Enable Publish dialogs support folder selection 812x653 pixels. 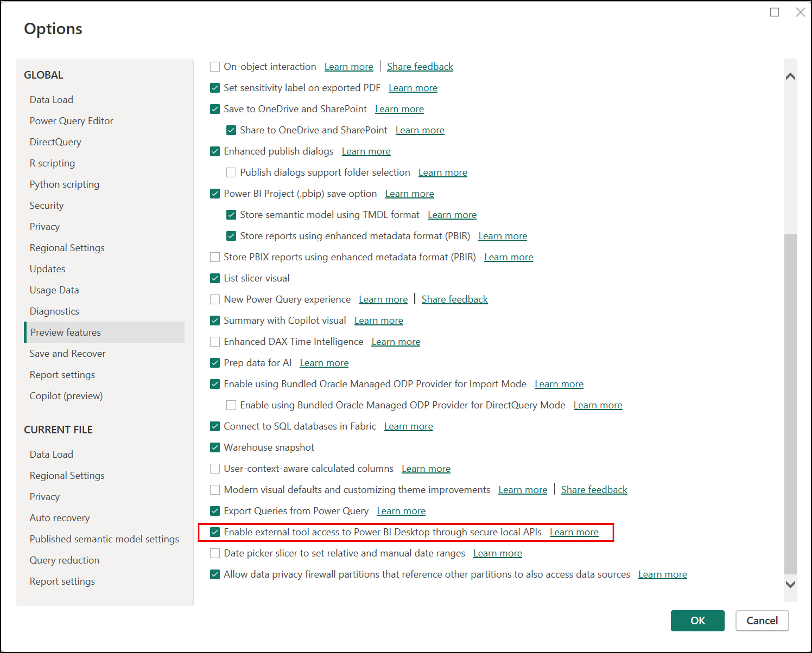click(x=231, y=172)
